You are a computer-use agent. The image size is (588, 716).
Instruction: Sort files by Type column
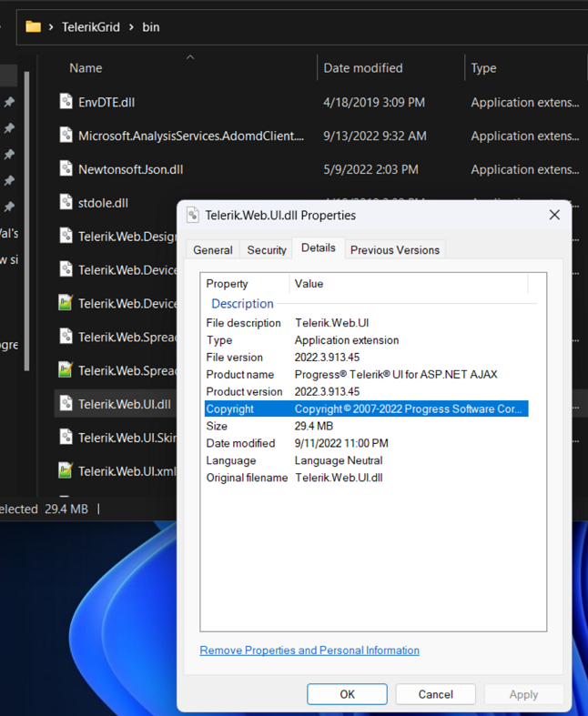click(483, 68)
